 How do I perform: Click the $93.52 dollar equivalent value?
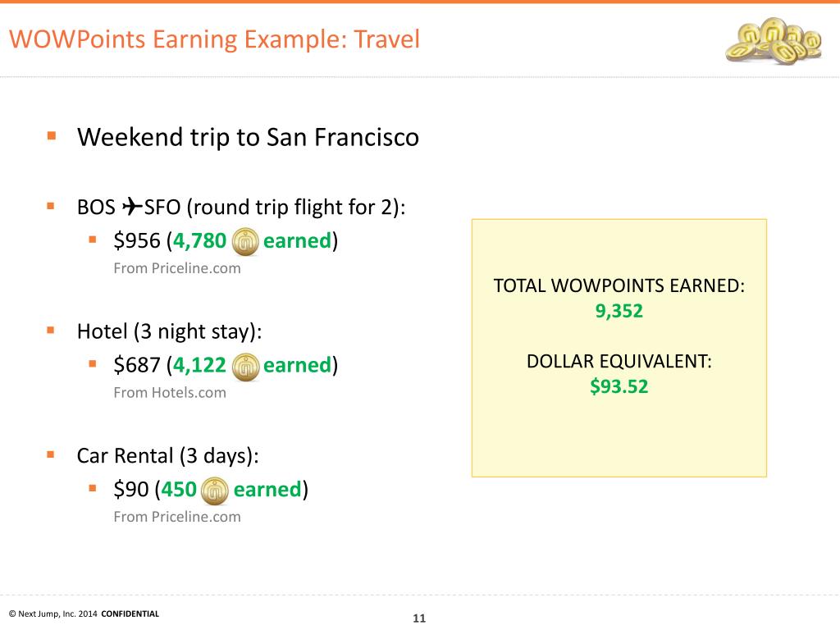point(619,386)
